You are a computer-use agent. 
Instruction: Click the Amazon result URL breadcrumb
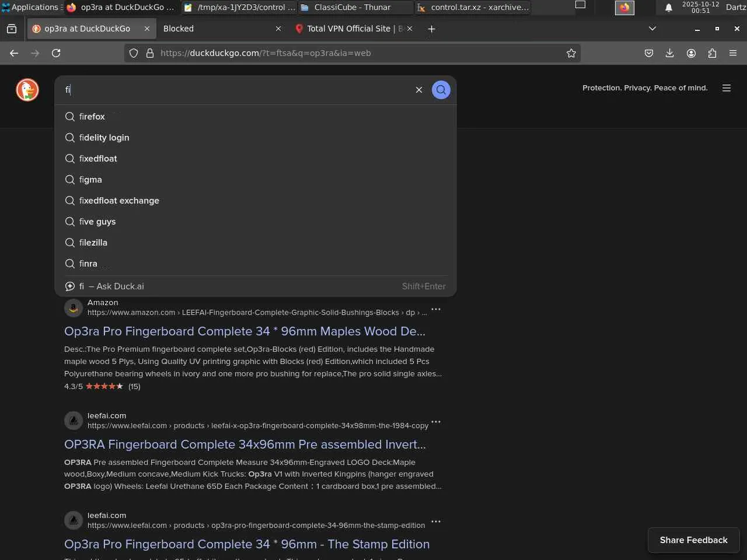click(x=257, y=313)
